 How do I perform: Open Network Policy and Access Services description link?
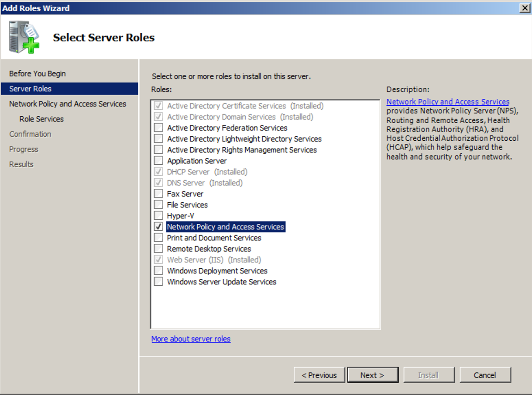pyautogui.click(x=448, y=102)
